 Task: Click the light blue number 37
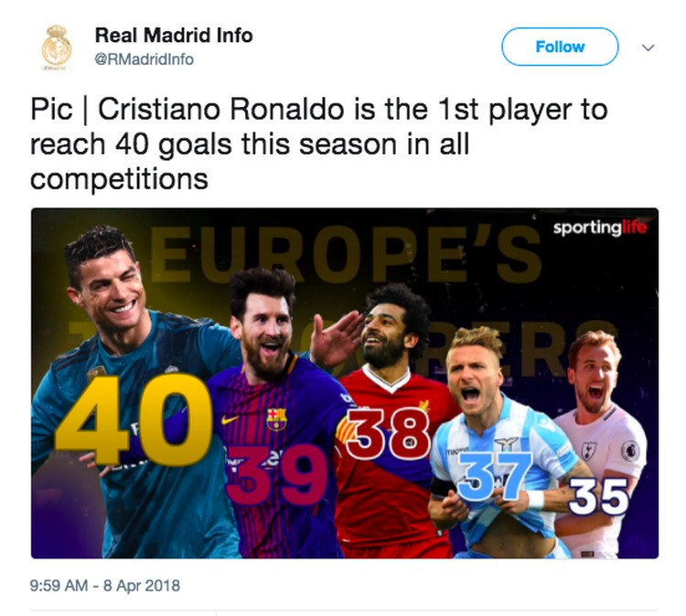pyautogui.click(x=495, y=476)
